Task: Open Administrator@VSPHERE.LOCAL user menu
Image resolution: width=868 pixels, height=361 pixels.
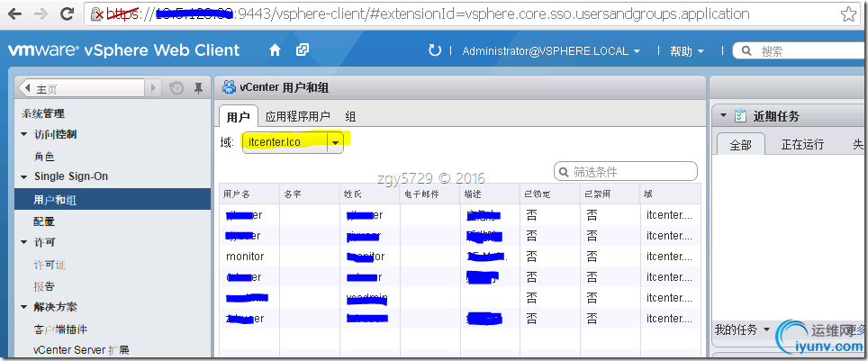Action: tap(551, 51)
